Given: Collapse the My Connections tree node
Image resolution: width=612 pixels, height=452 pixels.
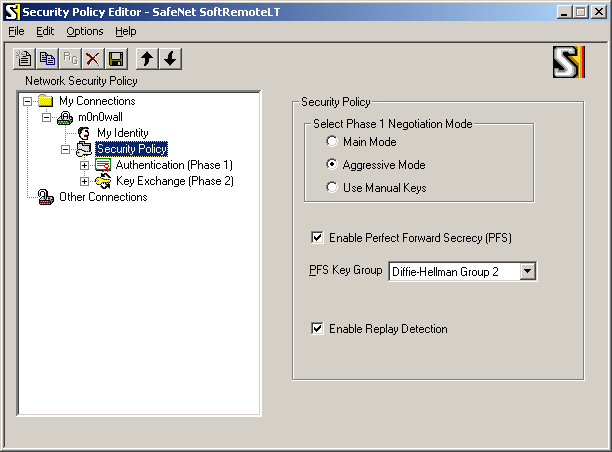Looking at the screenshot, I should [x=26, y=101].
